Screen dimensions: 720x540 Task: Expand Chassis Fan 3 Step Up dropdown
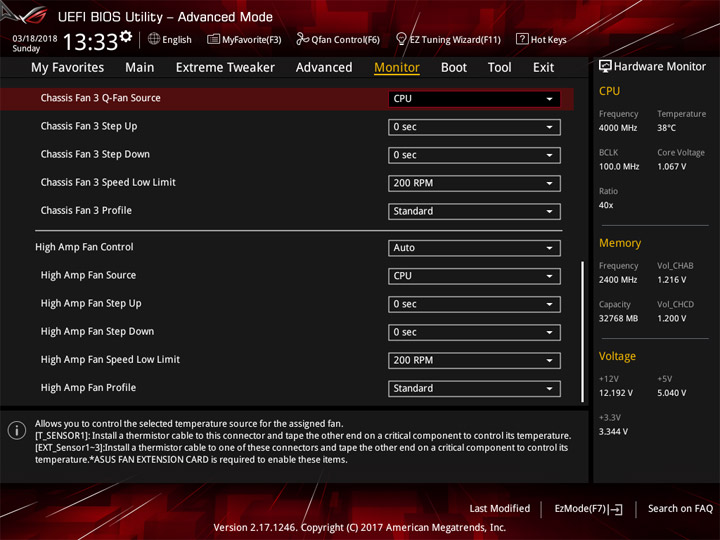point(474,127)
